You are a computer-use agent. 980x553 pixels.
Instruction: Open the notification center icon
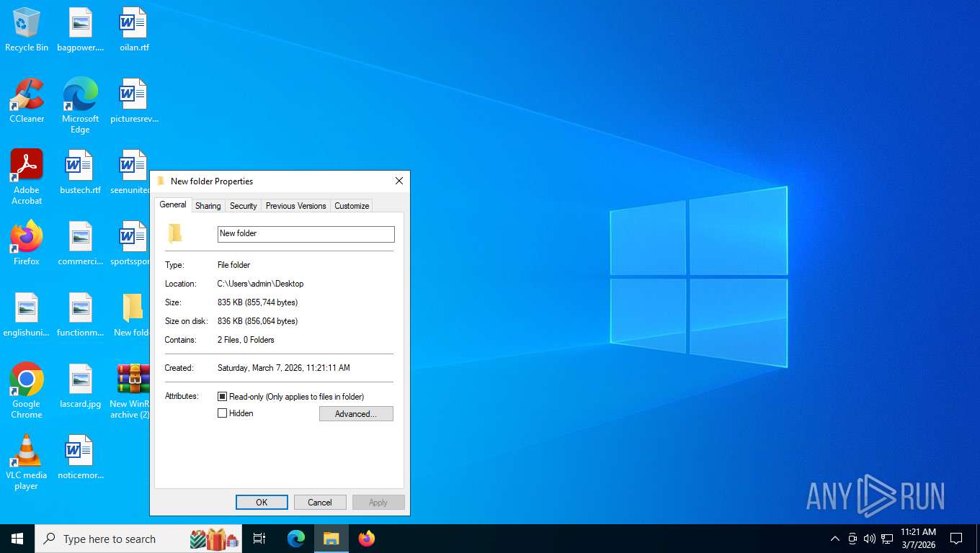[956, 539]
